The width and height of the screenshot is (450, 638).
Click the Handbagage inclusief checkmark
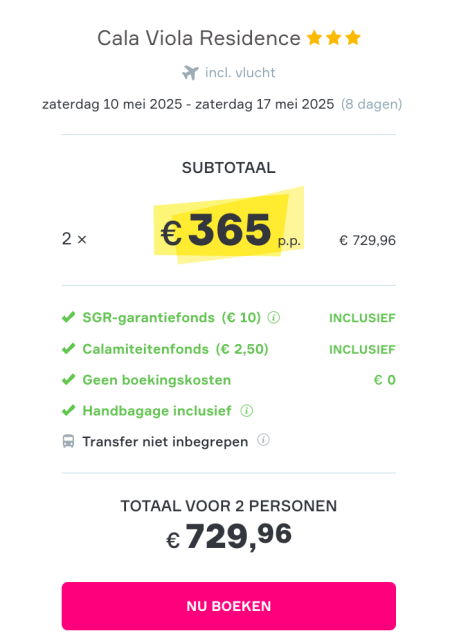pyautogui.click(x=68, y=411)
